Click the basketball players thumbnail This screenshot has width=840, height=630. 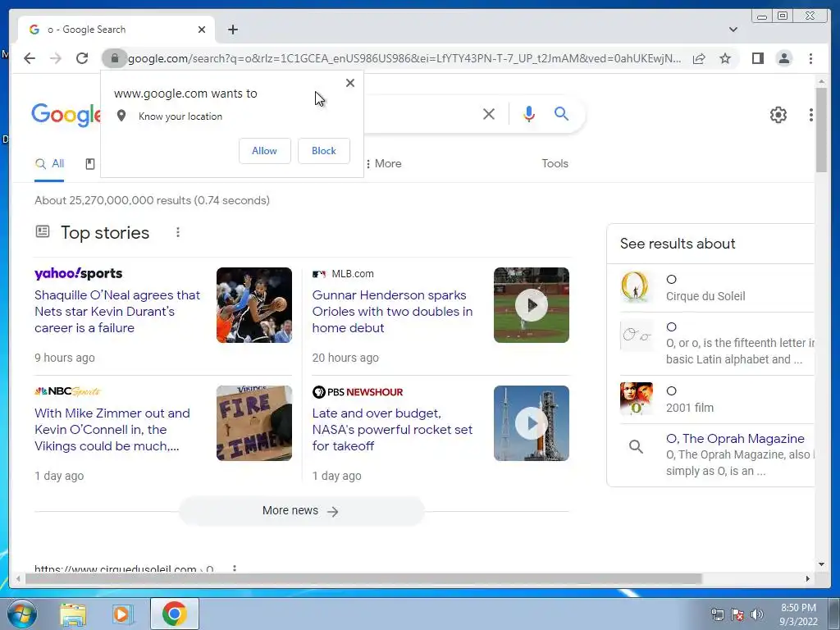254,305
